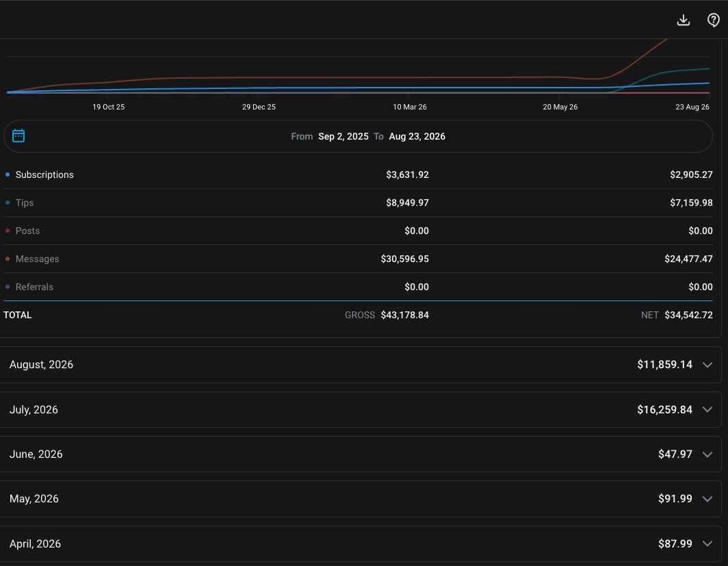Select the August, 2026 month label

[41, 365]
